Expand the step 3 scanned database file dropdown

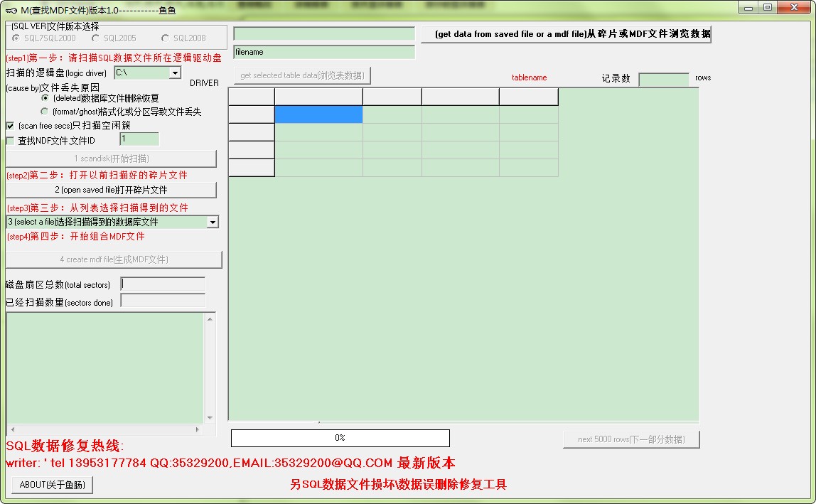click(213, 222)
